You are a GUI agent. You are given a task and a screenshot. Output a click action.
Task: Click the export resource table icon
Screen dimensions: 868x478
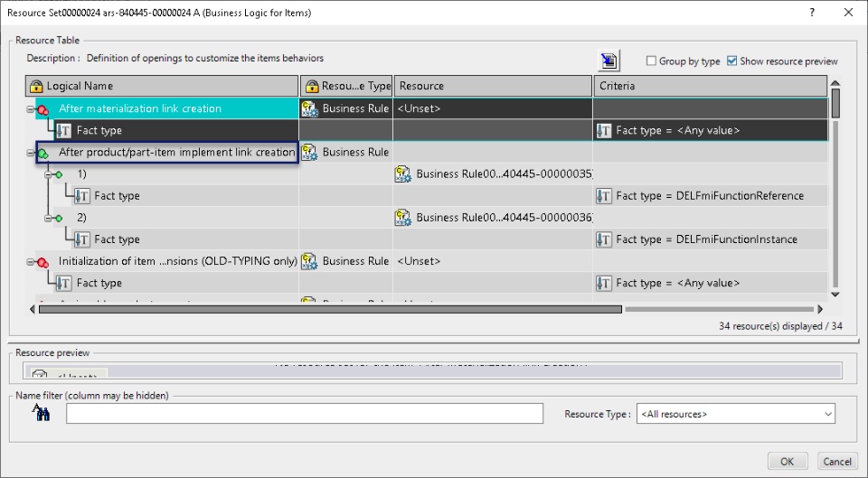click(609, 61)
